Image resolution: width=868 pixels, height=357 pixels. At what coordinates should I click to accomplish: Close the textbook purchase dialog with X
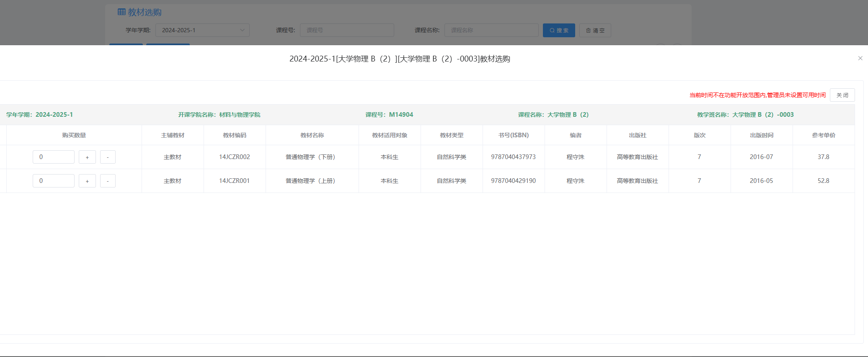(x=860, y=58)
